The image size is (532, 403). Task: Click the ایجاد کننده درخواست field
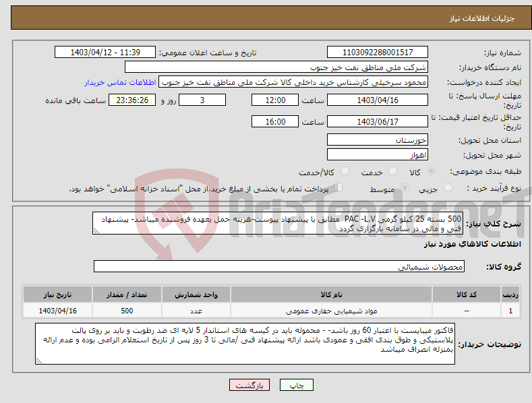[293, 82]
